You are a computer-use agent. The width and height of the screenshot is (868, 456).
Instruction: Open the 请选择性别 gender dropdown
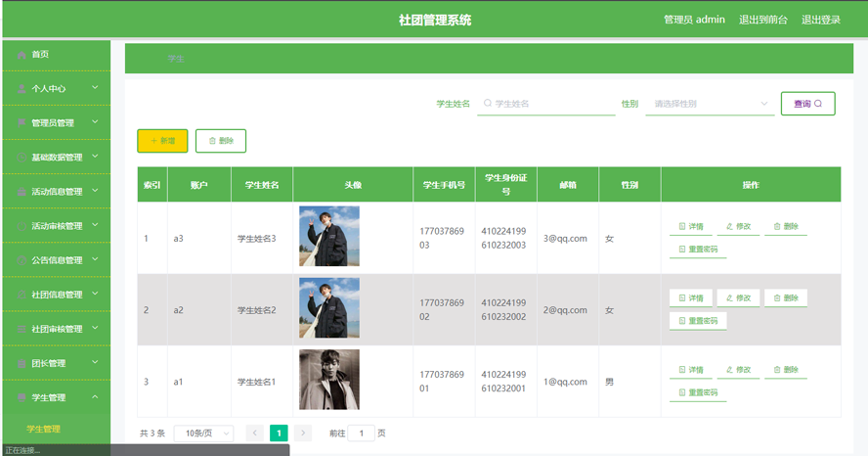[x=710, y=104]
